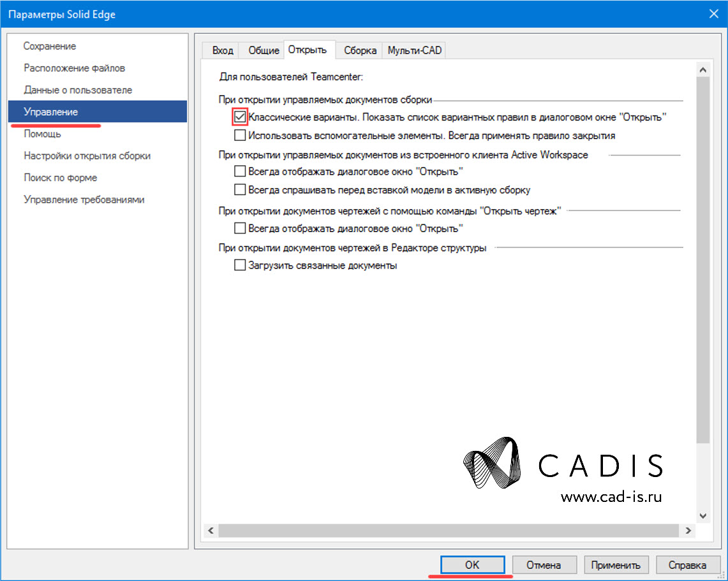This screenshot has height=581, width=728.
Task: Click the Для пользователей Teamcenter label
Action: (291, 77)
